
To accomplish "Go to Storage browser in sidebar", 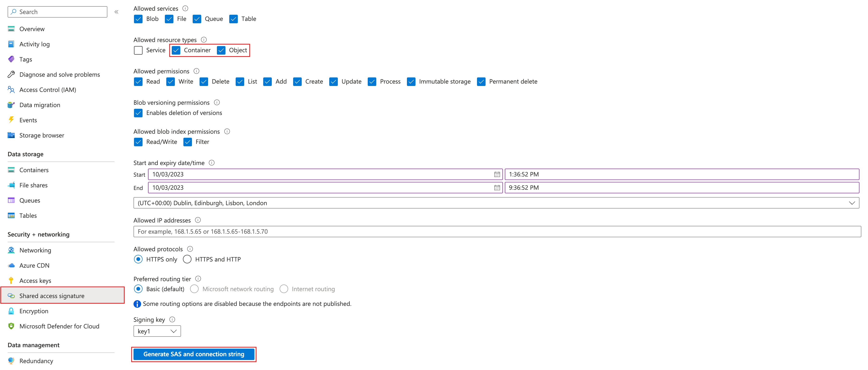I will click(x=42, y=135).
